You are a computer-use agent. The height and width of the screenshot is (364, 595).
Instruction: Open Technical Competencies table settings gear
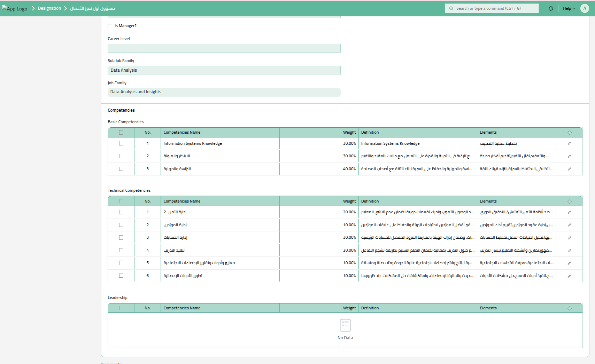570,201
